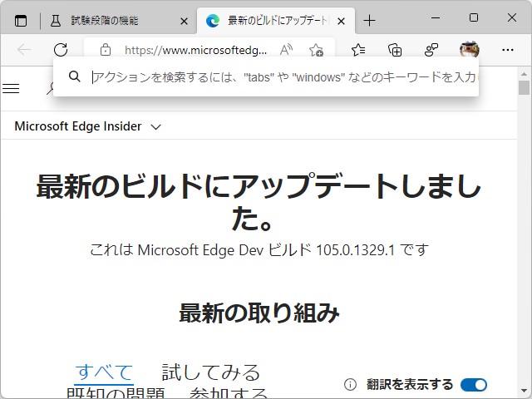Screen dimensions: 532x399
Task: Close the 試験段階の機能 tab
Action: click(184, 22)
